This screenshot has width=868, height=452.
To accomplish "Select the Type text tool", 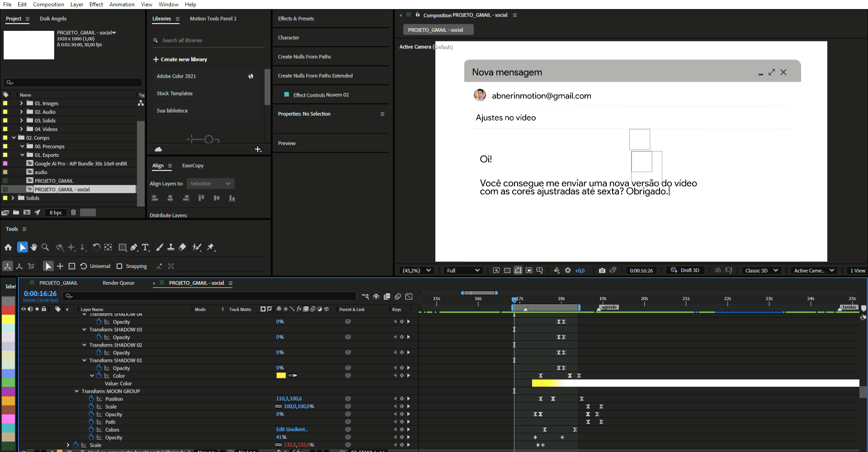I will [145, 247].
